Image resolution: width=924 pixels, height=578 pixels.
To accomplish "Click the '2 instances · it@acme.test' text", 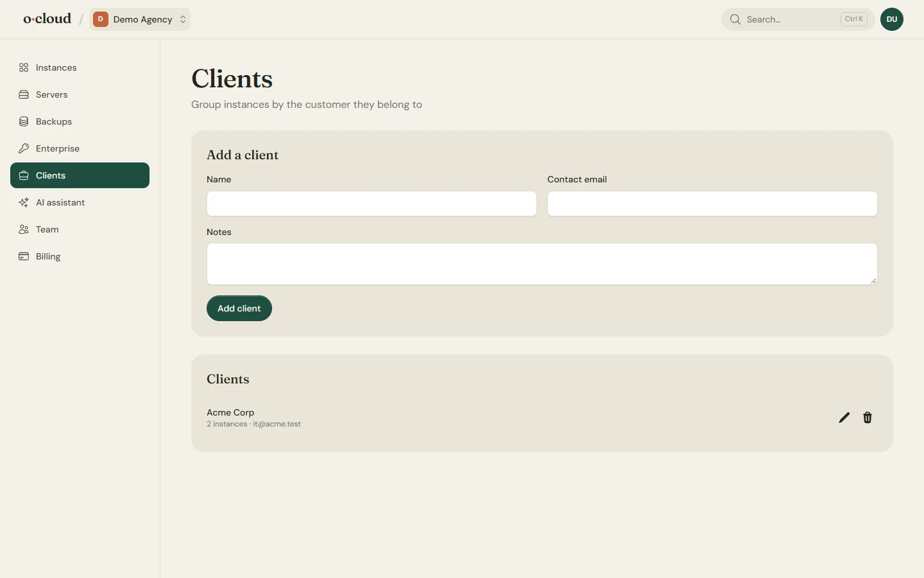I will 253,425.
